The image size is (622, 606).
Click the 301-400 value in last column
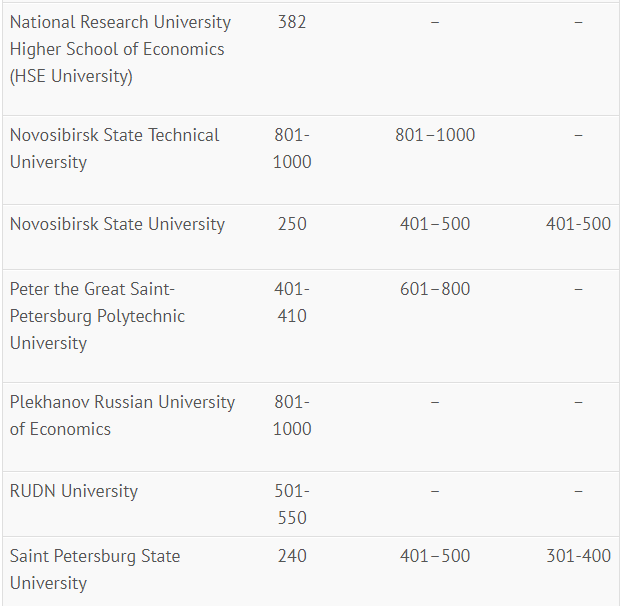tap(578, 556)
